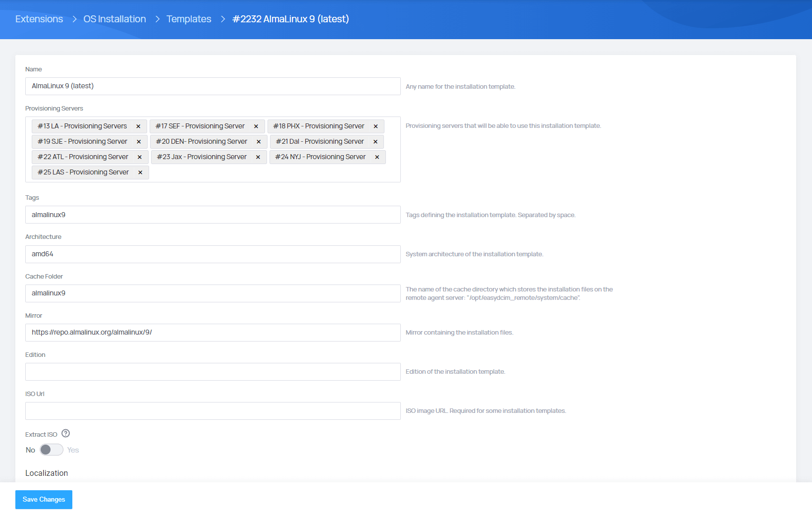Click the Localization section heading
The image size is (812, 517).
pos(47,473)
